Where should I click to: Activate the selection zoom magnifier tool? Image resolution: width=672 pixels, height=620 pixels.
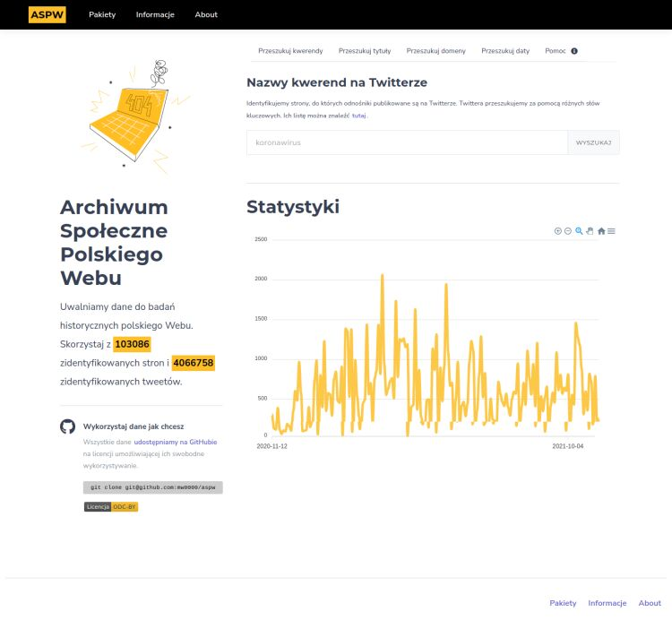tap(579, 231)
